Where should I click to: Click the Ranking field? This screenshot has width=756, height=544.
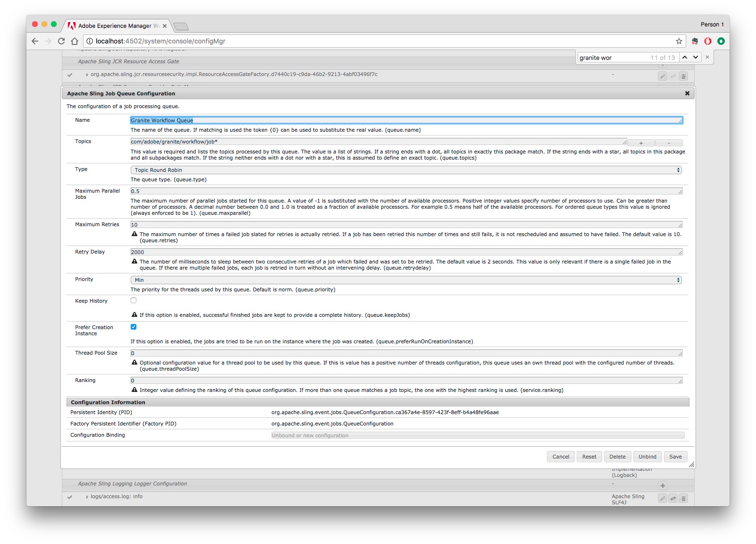click(x=406, y=381)
